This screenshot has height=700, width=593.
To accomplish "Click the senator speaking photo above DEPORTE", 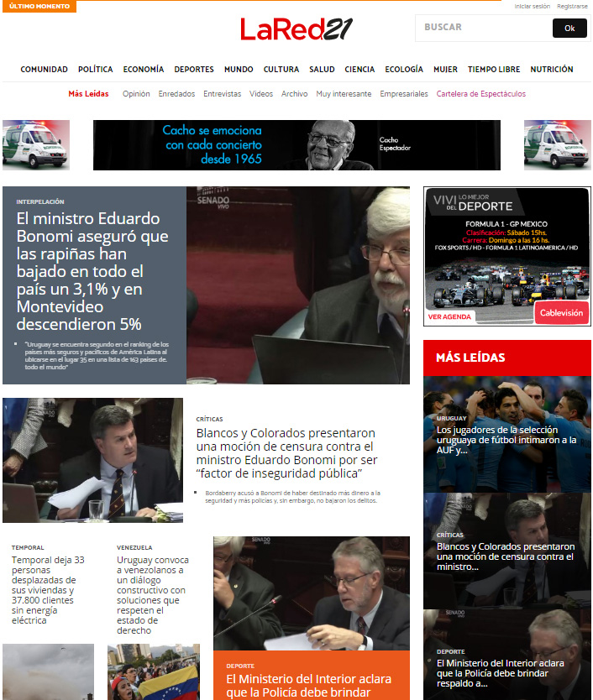I will (x=312, y=593).
